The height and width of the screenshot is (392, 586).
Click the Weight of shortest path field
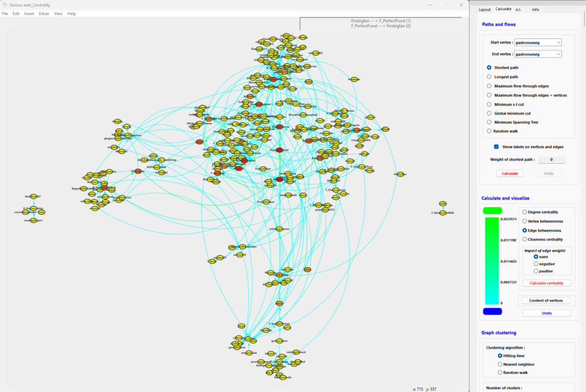pyautogui.click(x=551, y=160)
